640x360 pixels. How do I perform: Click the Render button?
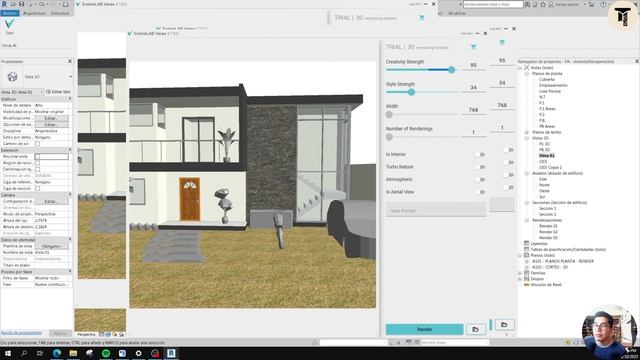click(x=424, y=329)
